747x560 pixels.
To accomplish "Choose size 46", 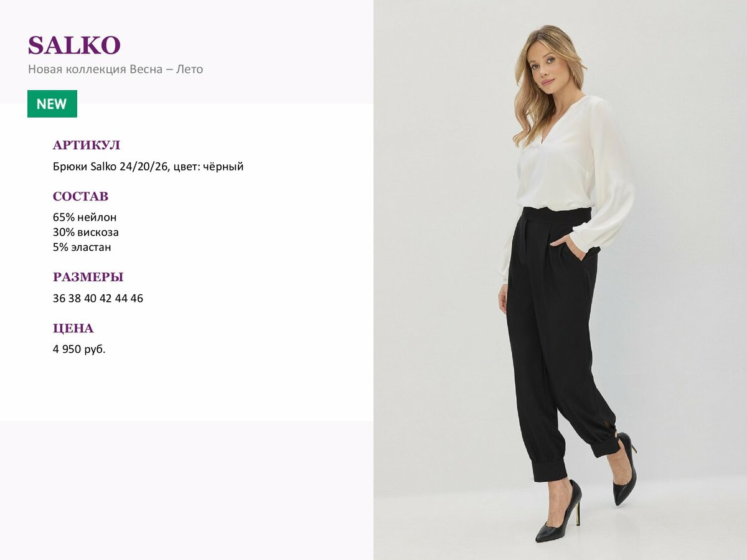I will point(137,299).
